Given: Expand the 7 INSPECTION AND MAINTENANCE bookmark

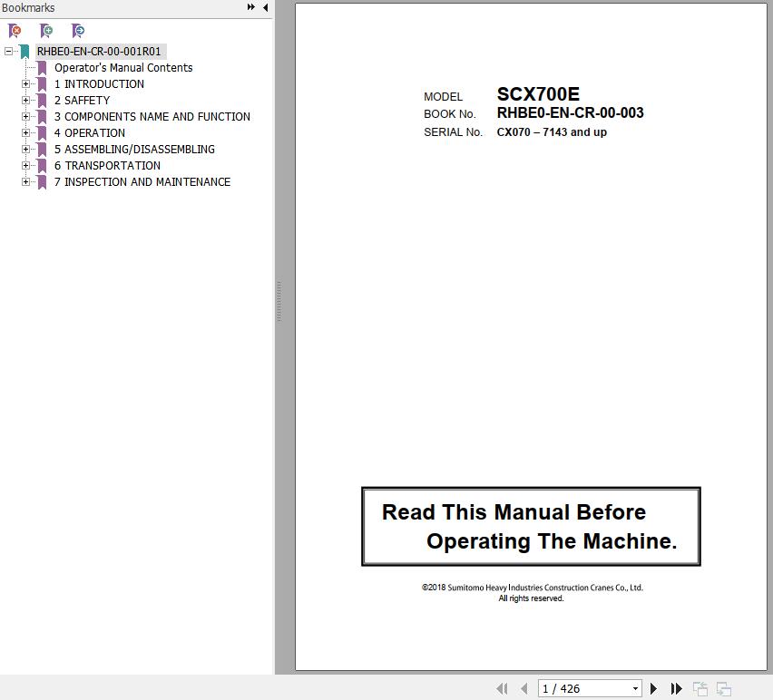Looking at the screenshot, I should tap(25, 181).
